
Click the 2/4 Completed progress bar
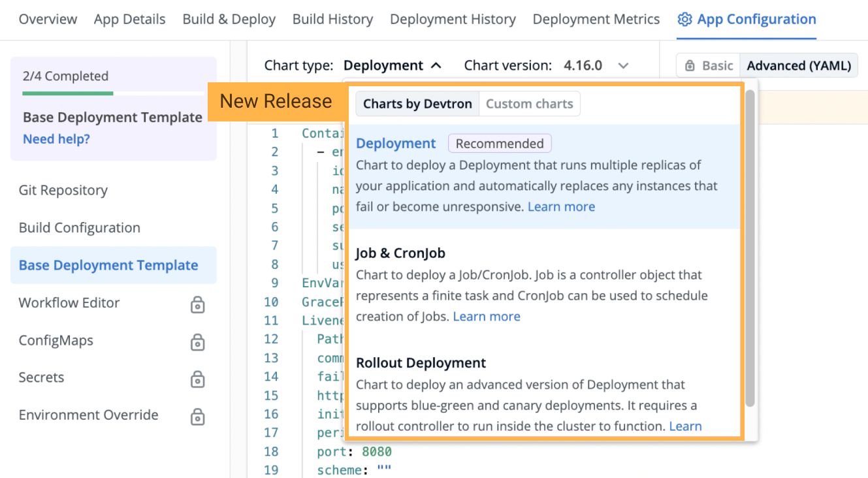tap(113, 93)
